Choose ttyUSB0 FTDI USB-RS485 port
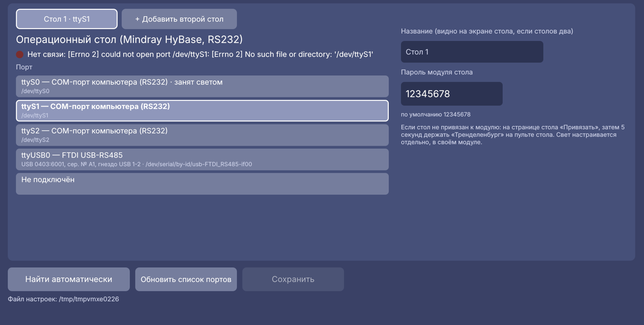Image resolution: width=644 pixels, height=325 pixels. [202, 160]
